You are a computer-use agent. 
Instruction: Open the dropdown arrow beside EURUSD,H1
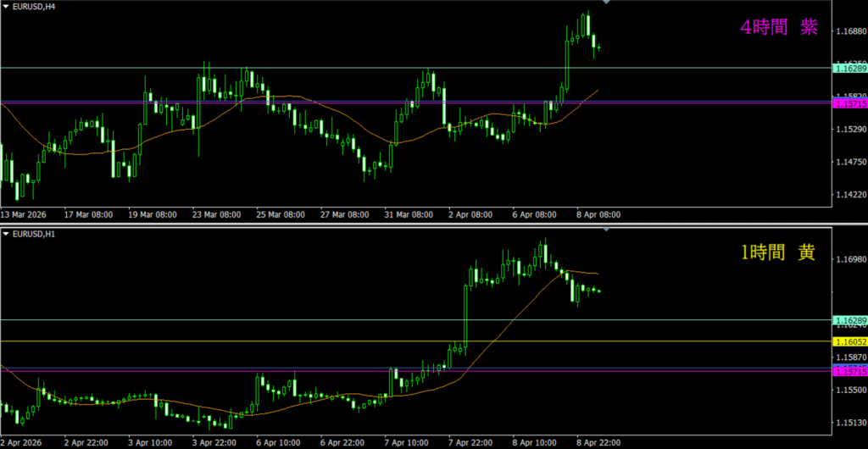pos(6,232)
